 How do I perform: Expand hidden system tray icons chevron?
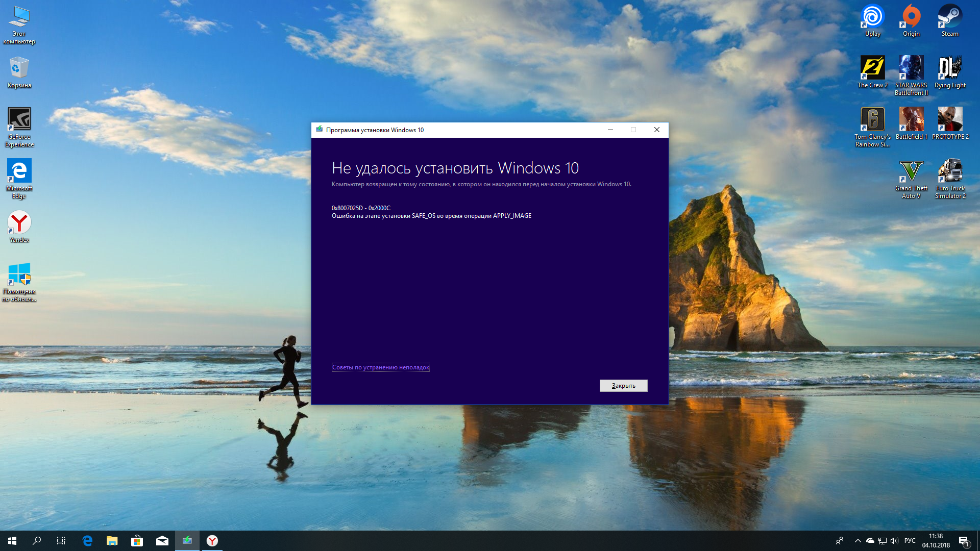point(858,541)
